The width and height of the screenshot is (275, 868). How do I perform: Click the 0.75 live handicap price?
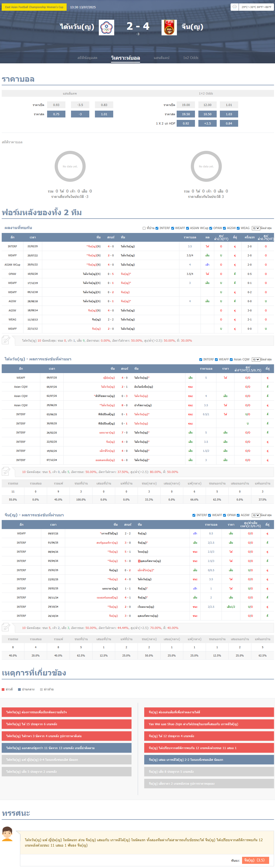56,114
